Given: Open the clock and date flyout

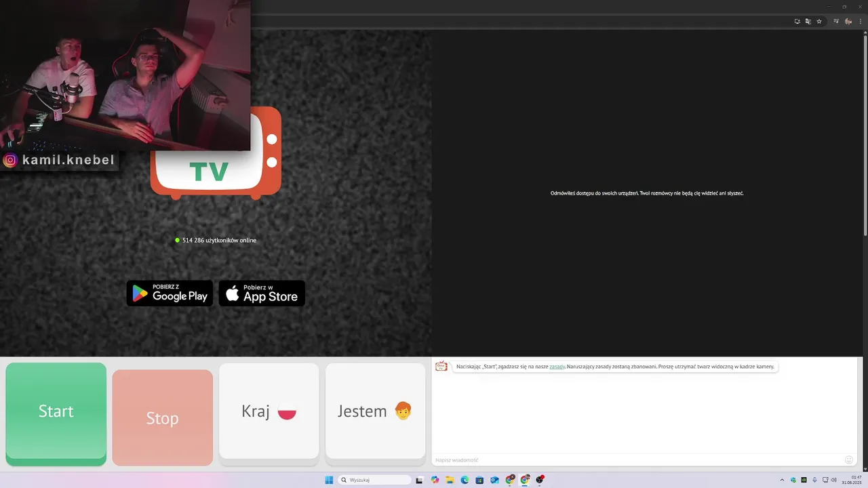Looking at the screenshot, I should pyautogui.click(x=852, y=480).
